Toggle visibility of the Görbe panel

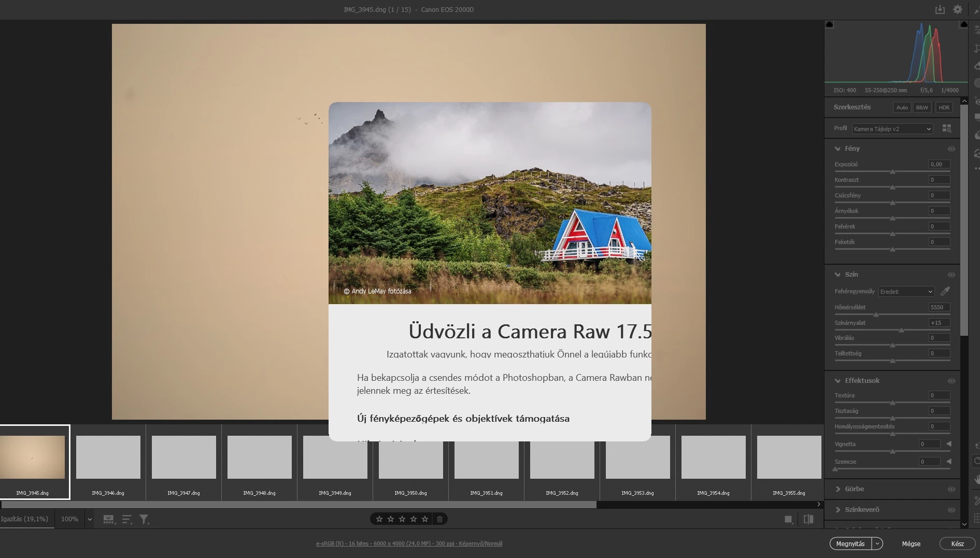(x=951, y=489)
